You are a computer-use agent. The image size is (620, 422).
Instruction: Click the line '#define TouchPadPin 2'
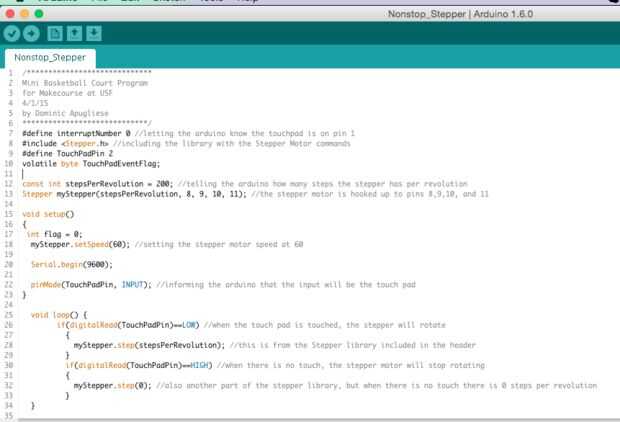(x=68, y=153)
